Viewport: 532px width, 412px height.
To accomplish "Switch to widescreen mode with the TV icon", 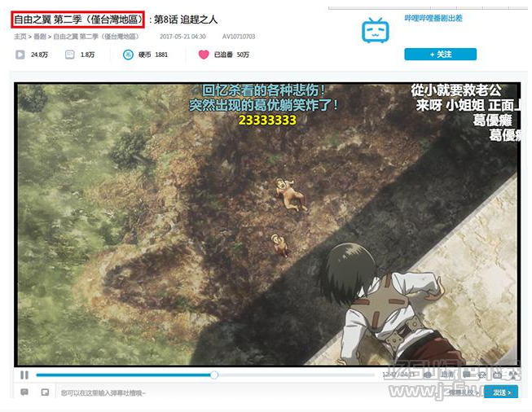I will pyautogui.click(x=498, y=375).
